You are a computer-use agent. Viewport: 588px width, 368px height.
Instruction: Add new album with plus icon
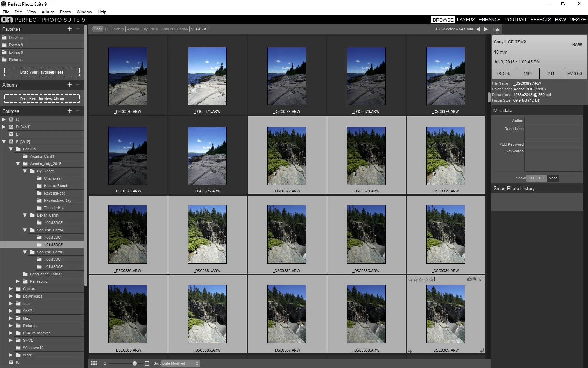(x=70, y=84)
